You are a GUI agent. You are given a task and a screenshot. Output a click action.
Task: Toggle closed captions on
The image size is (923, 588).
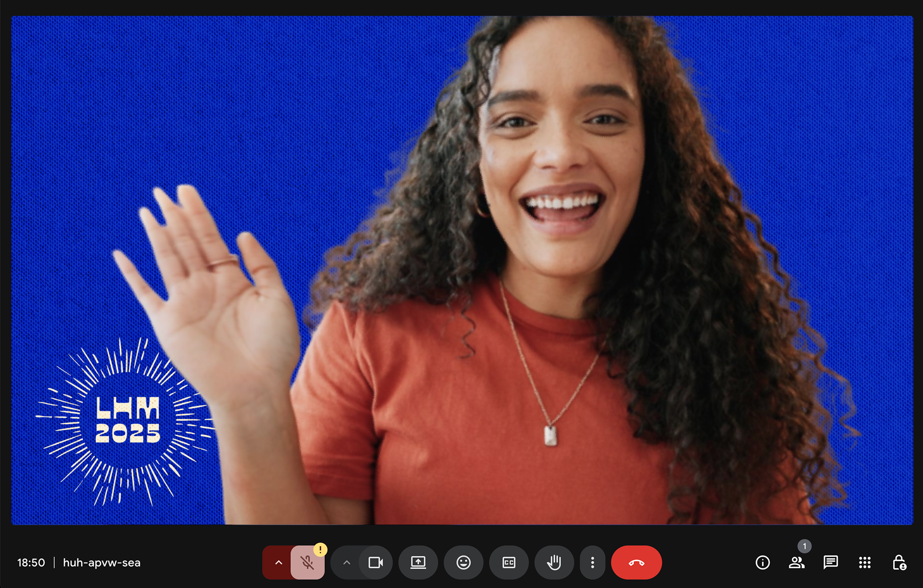(x=509, y=563)
